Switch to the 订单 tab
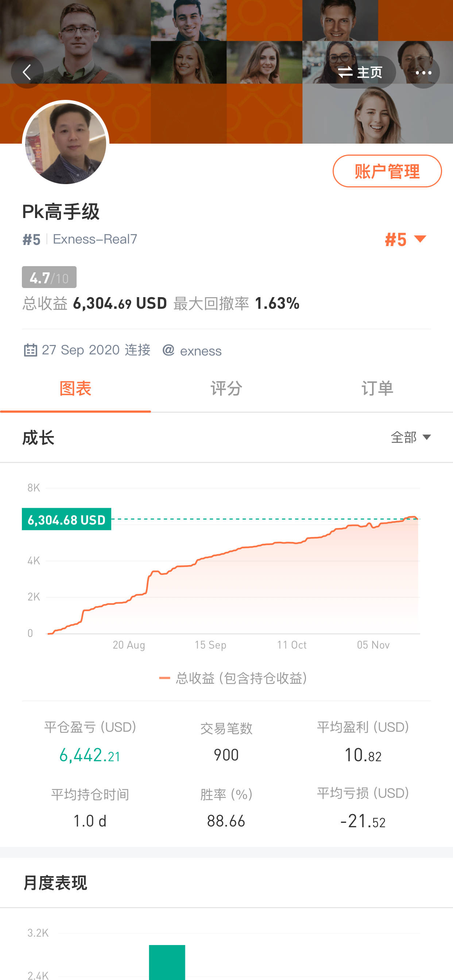 [377, 389]
